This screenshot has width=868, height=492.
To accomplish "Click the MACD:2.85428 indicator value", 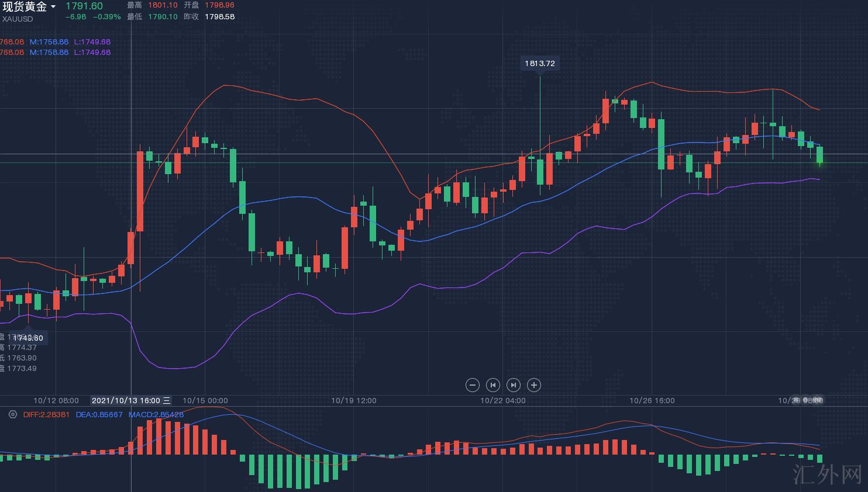I will 156,414.
